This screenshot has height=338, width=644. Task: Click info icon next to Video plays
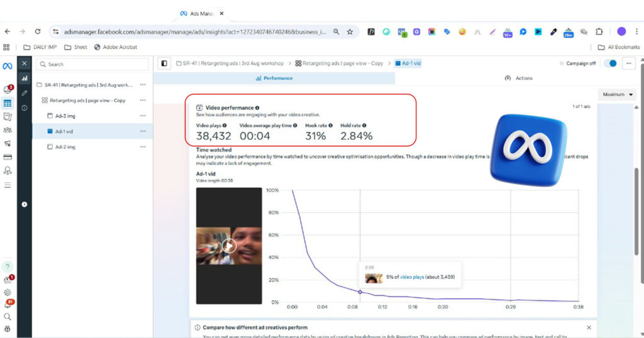click(225, 126)
